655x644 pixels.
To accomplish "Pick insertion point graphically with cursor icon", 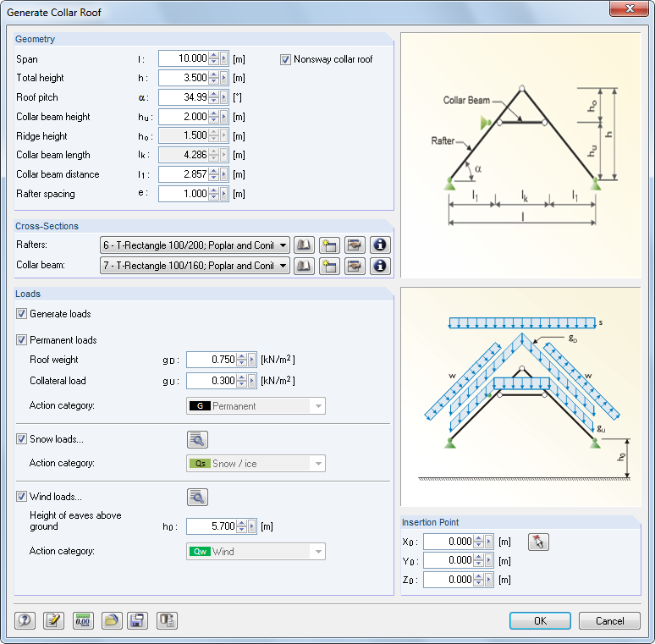I will (x=538, y=542).
